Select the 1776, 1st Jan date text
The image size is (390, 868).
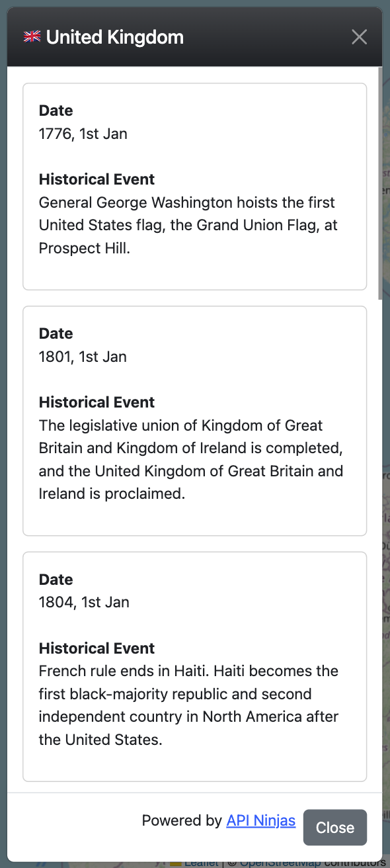(x=83, y=134)
